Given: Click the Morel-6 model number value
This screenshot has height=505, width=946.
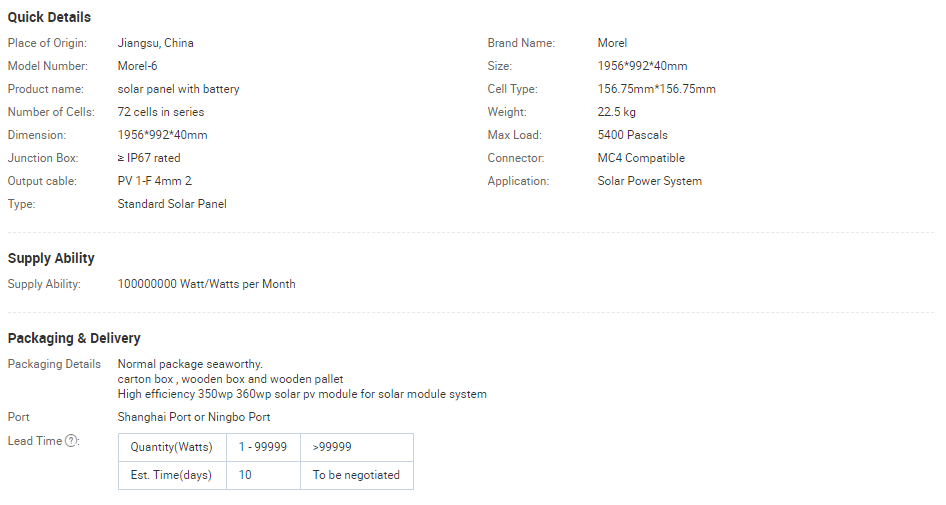Looking at the screenshot, I should 137,66.
